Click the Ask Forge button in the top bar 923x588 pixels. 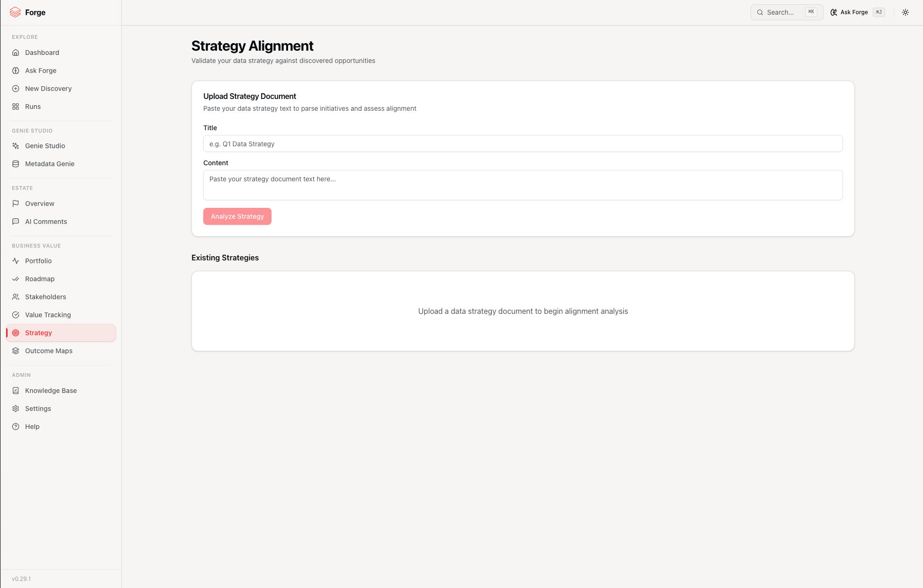[x=858, y=12]
